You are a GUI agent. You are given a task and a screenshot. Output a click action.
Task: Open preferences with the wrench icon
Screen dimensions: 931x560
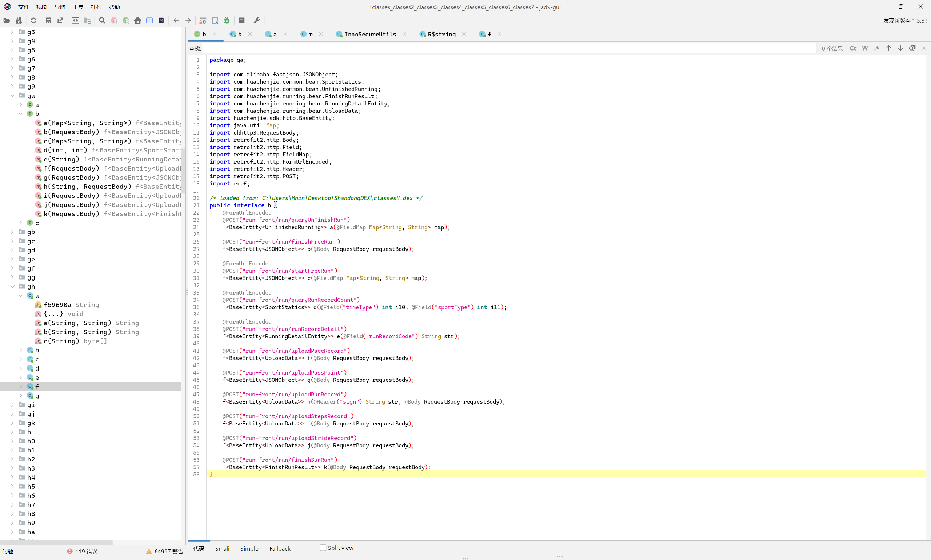pos(257,20)
